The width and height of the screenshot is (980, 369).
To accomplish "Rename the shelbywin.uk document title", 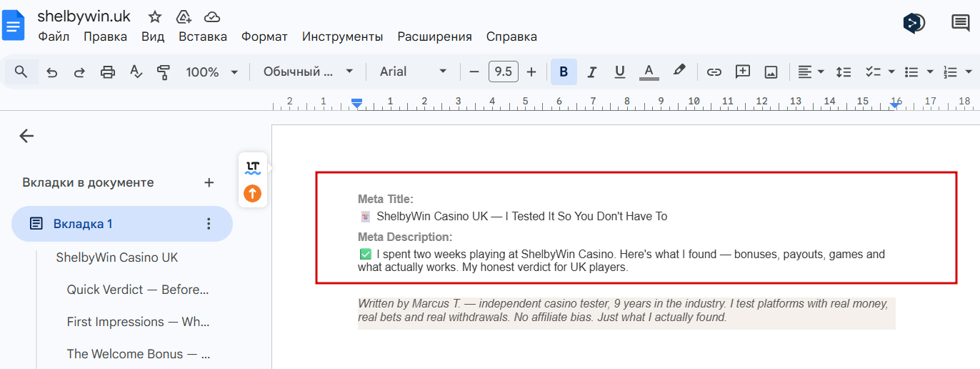I will coord(84,16).
